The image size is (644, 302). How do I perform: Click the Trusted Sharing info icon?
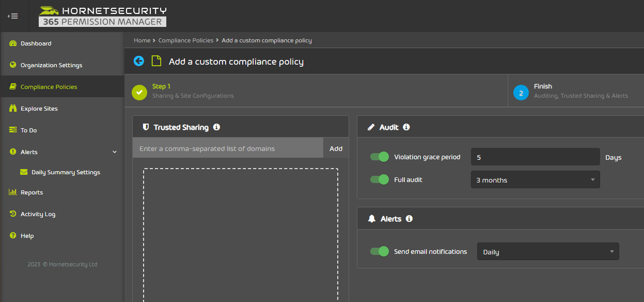216,127
